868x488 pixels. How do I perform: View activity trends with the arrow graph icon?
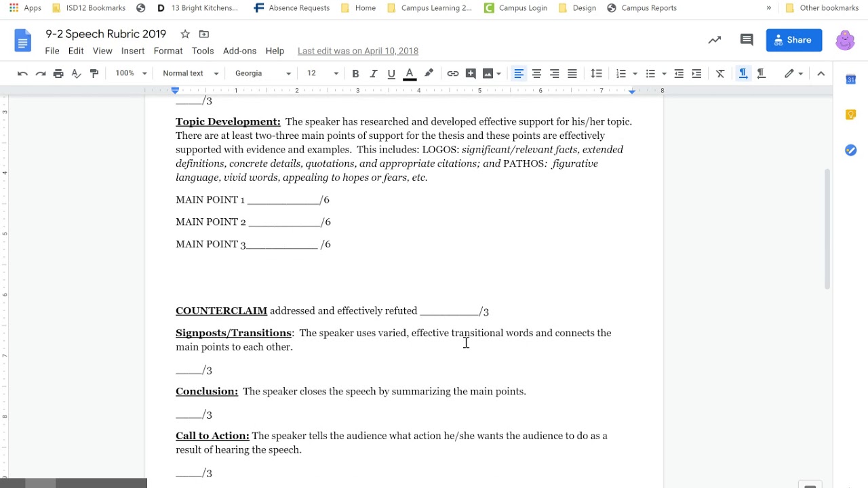coord(714,40)
